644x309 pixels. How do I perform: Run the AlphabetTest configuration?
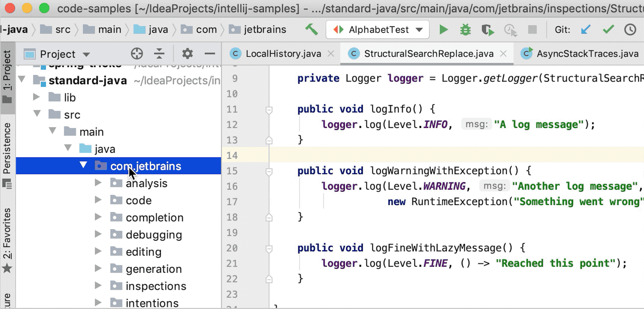point(444,30)
